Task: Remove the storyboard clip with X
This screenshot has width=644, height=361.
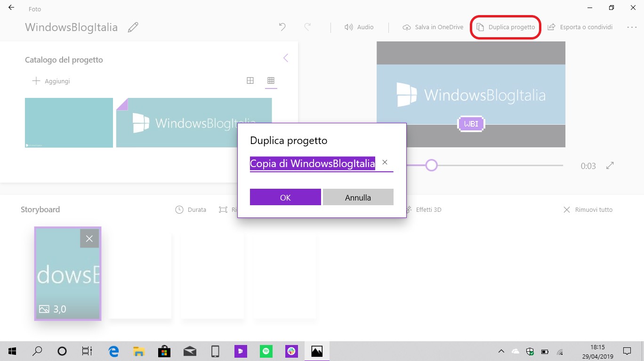Action: 89,239
